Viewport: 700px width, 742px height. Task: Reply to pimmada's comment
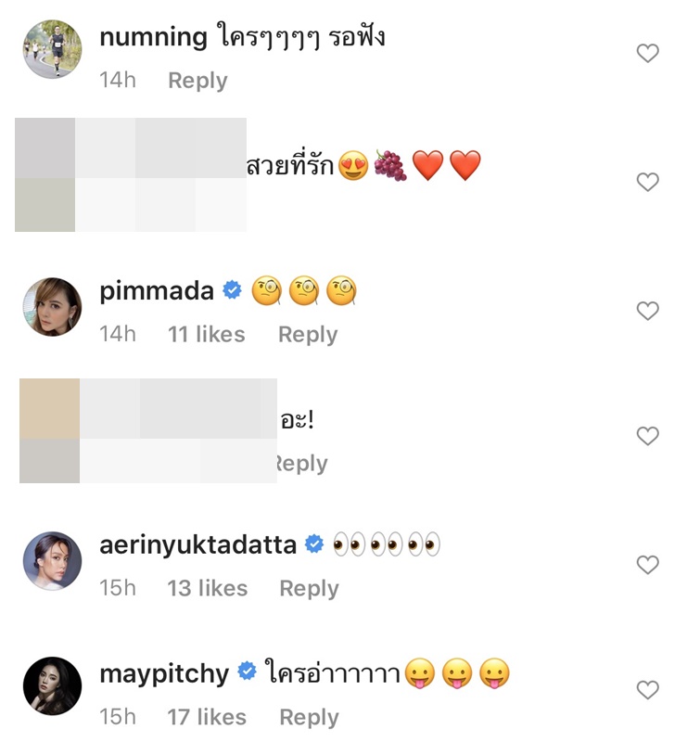pos(308,335)
